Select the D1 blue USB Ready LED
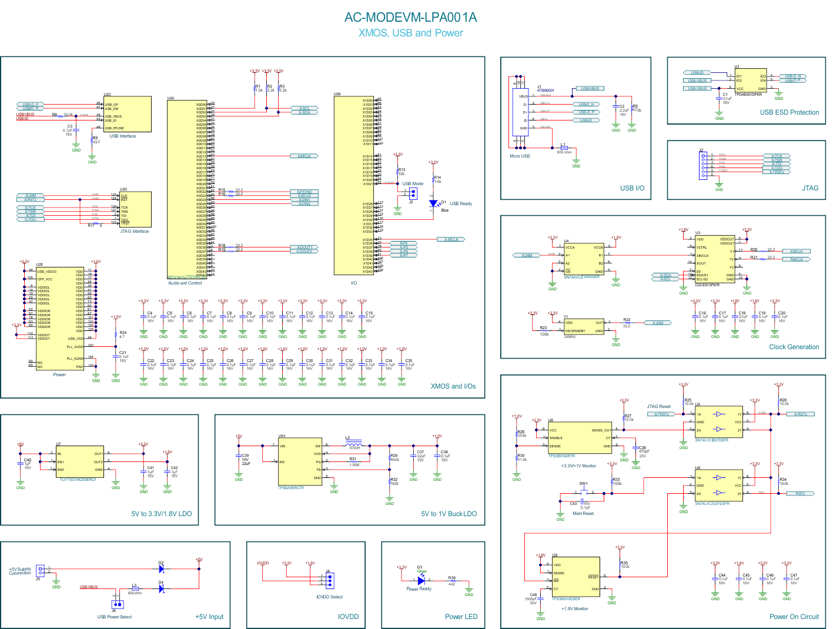This screenshot has width=840, height=629. click(x=434, y=204)
